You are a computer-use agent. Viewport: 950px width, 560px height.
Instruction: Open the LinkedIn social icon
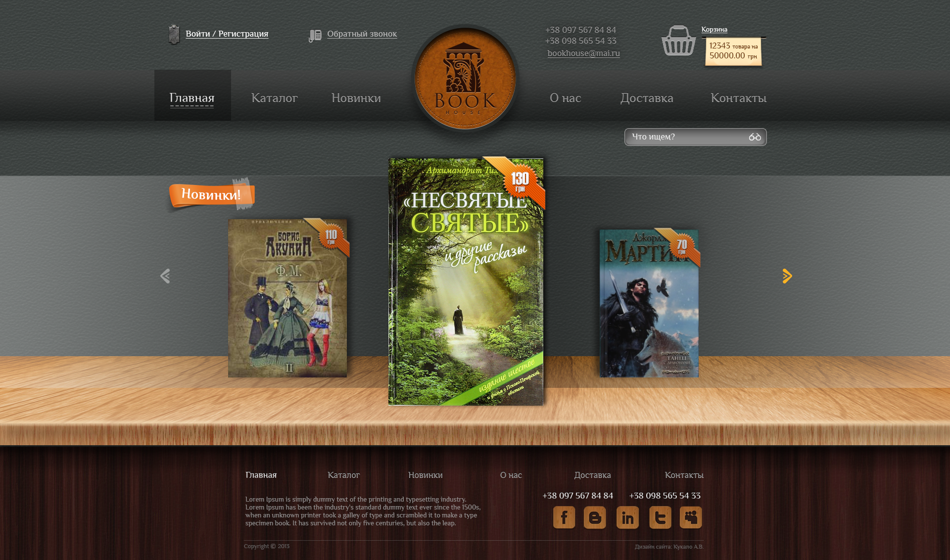pyautogui.click(x=627, y=517)
